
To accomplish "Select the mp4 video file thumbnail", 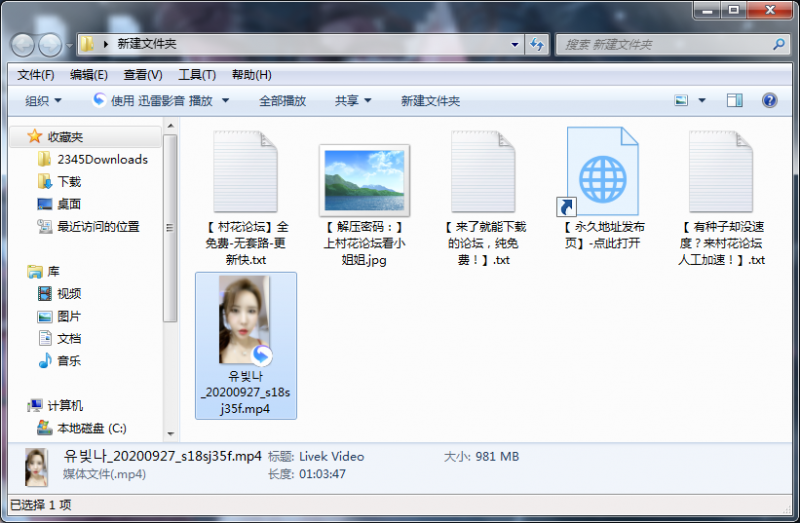I will (x=245, y=320).
